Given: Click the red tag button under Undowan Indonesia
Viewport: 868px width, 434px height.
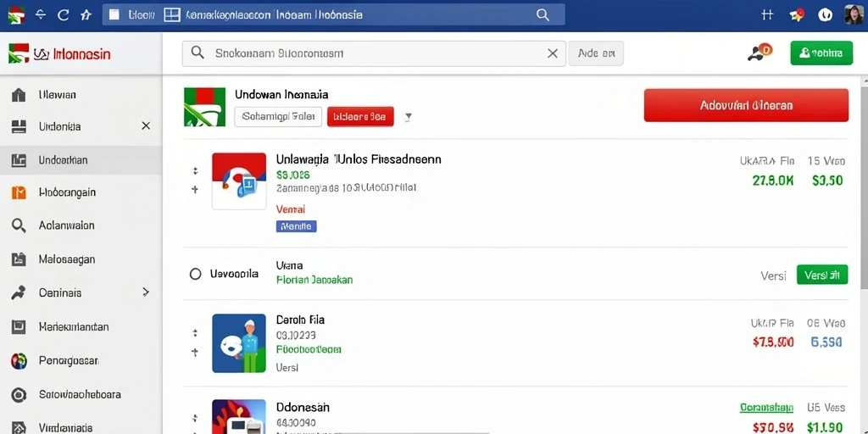Looking at the screenshot, I should click(360, 117).
